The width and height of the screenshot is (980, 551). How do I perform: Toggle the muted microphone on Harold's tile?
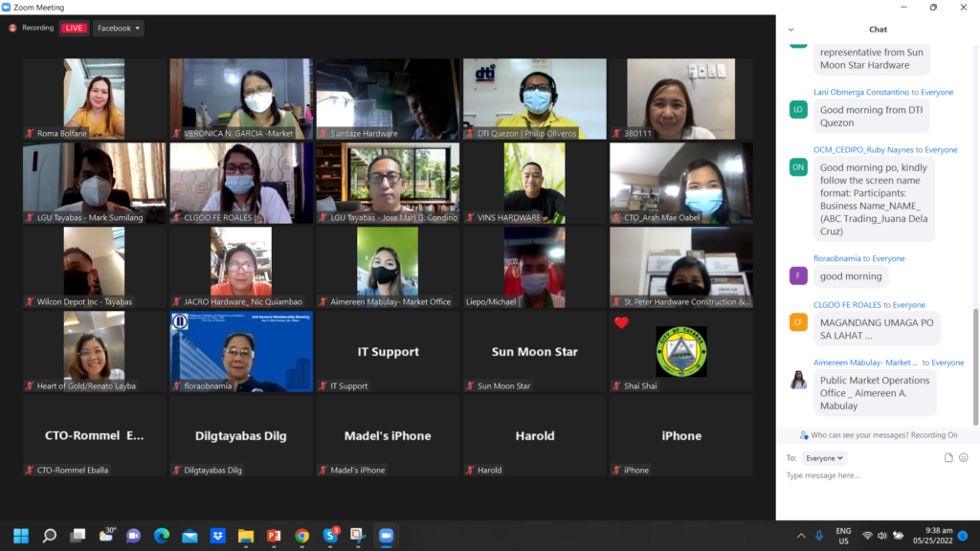click(471, 470)
